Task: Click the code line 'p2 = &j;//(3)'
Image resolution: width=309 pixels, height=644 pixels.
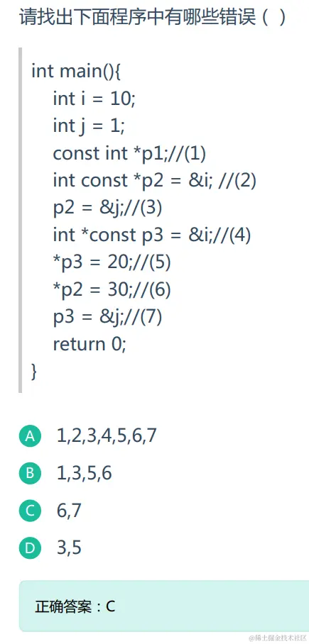Action: (107, 208)
